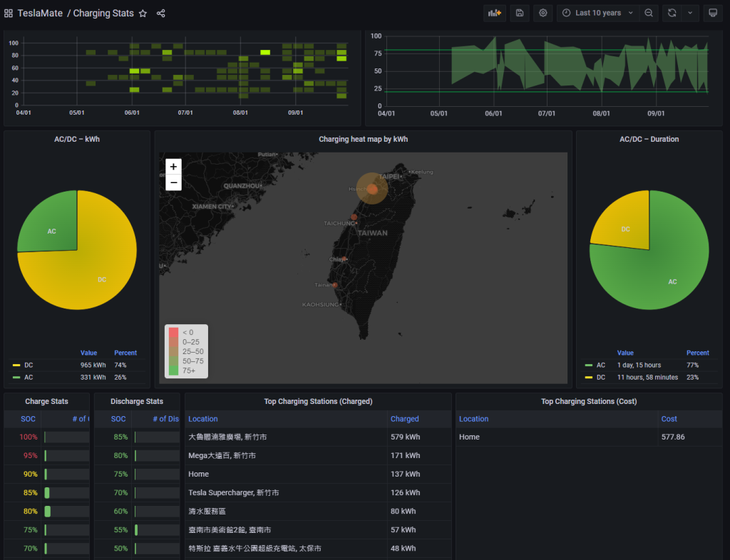
Task: Click the Add panel icon
Action: 494,13
